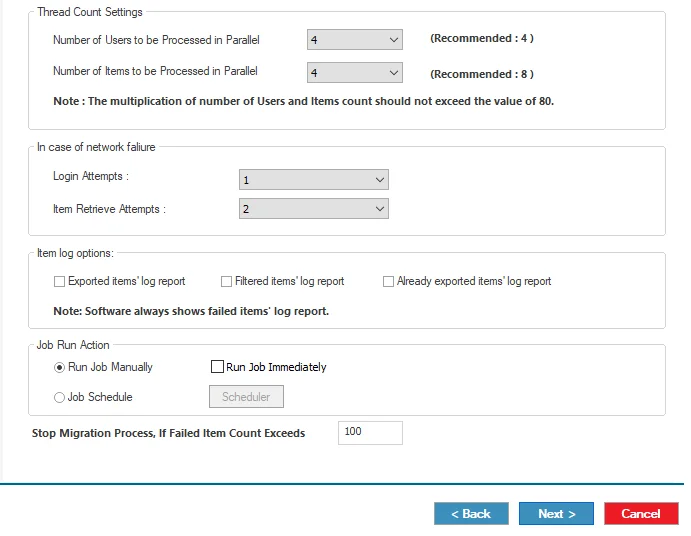Focus the failed item count field showing 100
The height and width of the screenshot is (536, 691).
370,432
